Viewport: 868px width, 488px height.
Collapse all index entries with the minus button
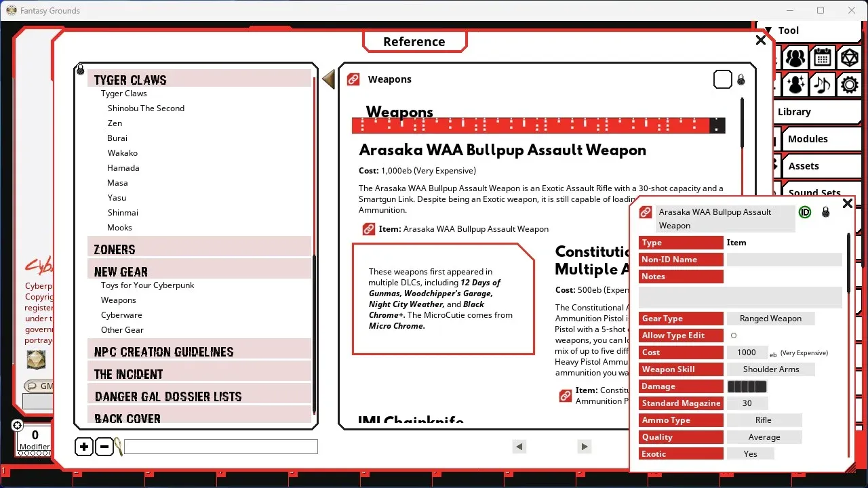pyautogui.click(x=104, y=447)
